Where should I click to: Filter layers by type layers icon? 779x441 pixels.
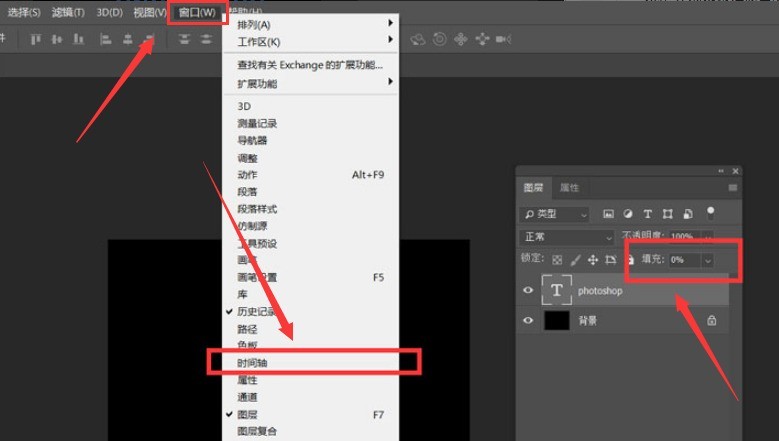[647, 214]
